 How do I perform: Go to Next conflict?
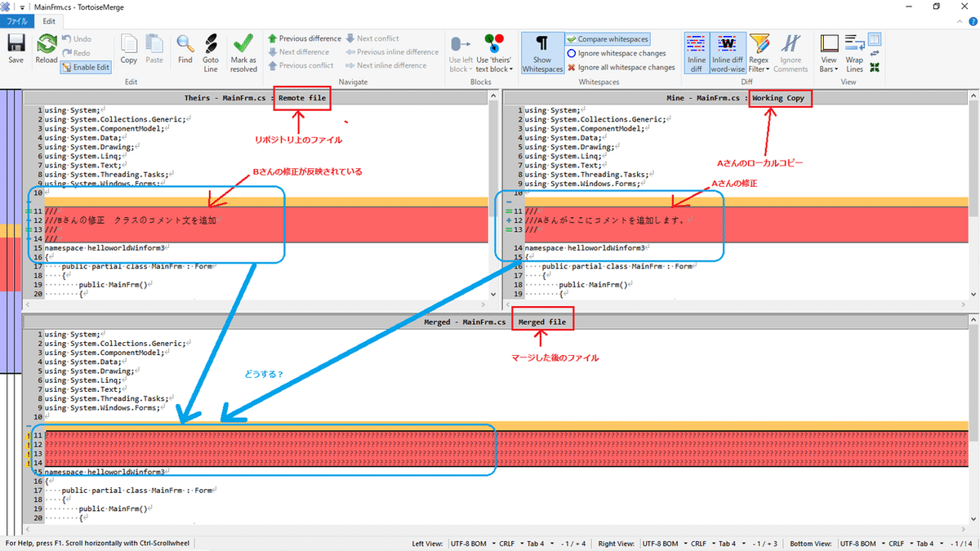coord(372,38)
